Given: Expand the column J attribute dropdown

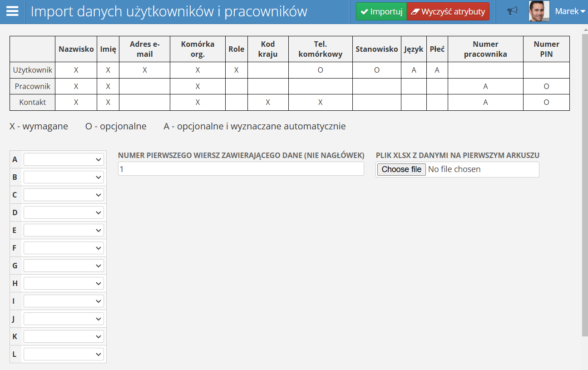Looking at the screenshot, I should pos(64,319).
